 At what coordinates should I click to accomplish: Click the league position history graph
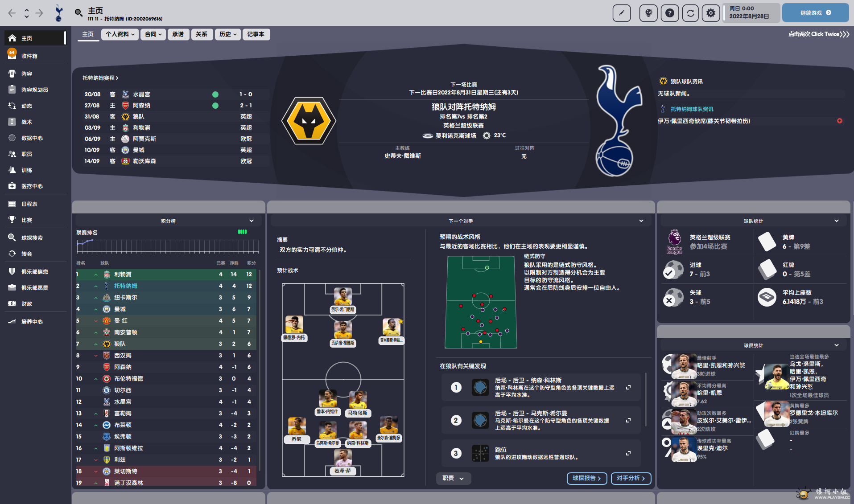(x=168, y=246)
